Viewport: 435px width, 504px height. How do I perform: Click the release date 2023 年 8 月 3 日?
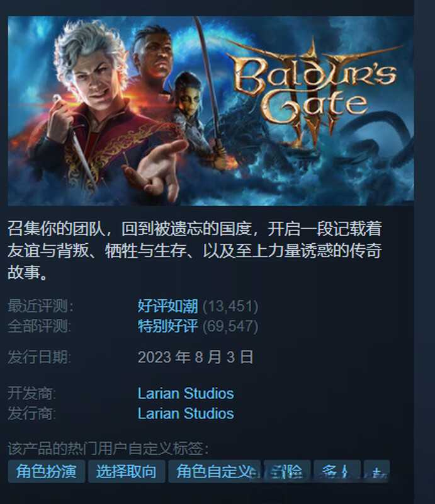(x=196, y=357)
